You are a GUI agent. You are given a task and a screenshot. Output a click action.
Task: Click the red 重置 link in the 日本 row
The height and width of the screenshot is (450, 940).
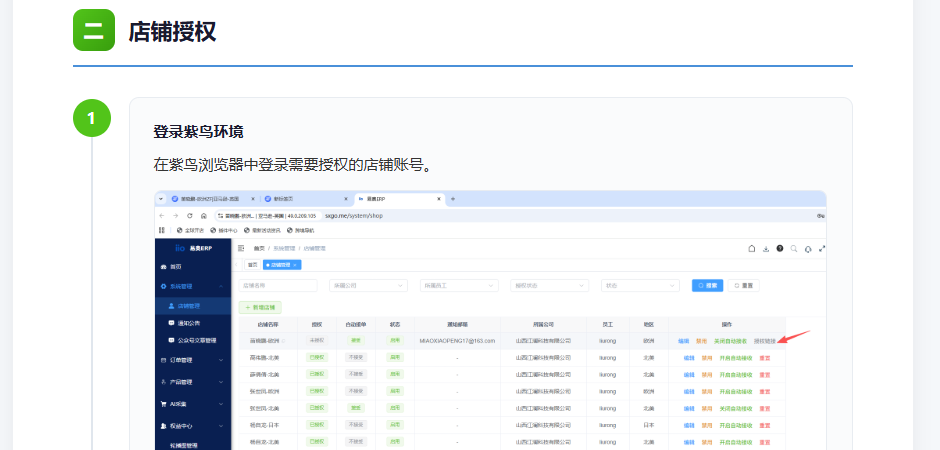(x=764, y=425)
